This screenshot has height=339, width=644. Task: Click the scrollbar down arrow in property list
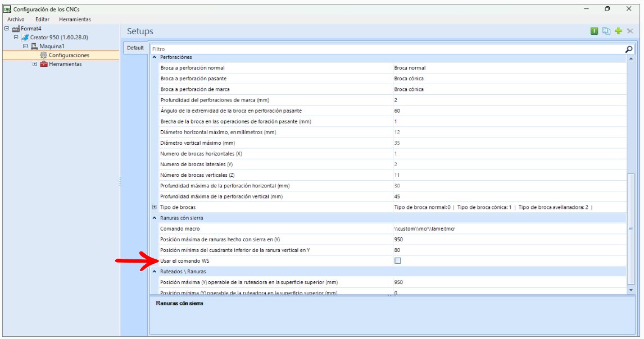[631, 289]
